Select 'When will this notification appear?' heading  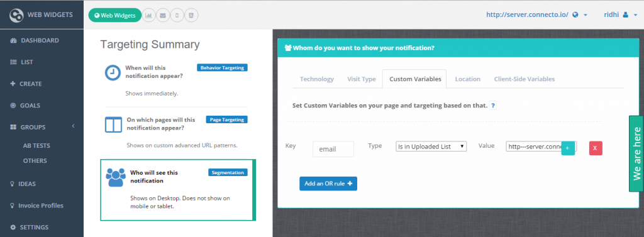tap(154, 72)
